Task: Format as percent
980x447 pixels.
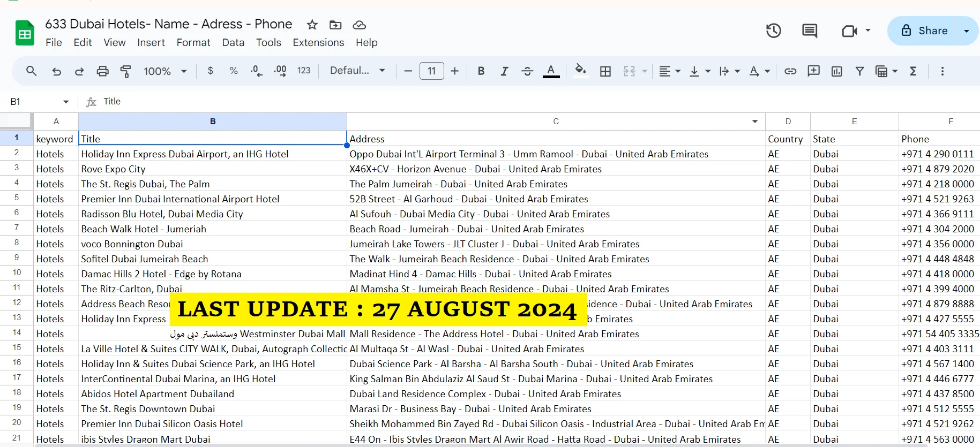Action: (234, 71)
